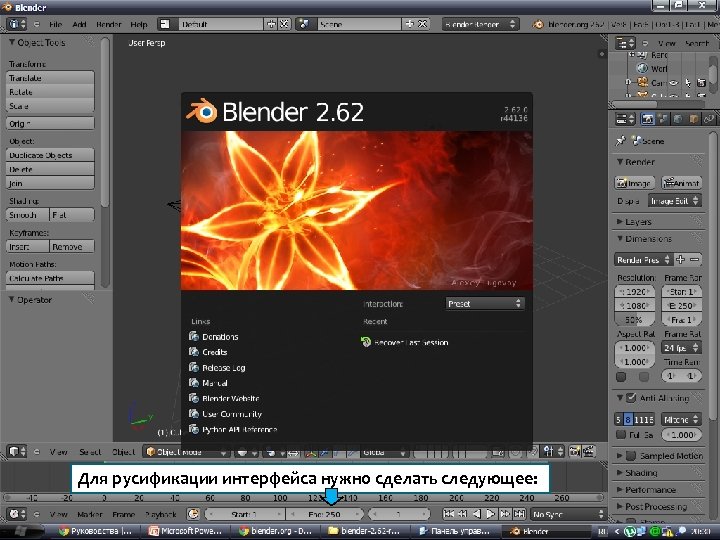Click the pin icon beside Scene

(x=620, y=141)
